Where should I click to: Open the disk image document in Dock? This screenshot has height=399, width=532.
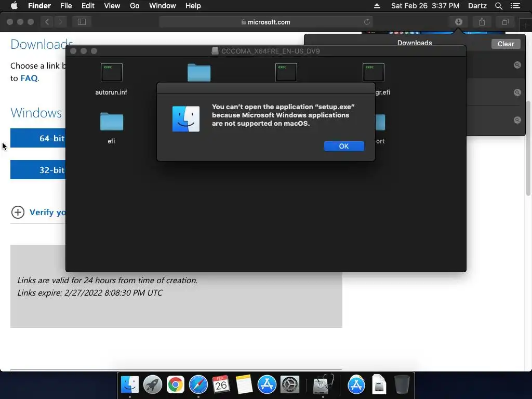[x=379, y=385]
